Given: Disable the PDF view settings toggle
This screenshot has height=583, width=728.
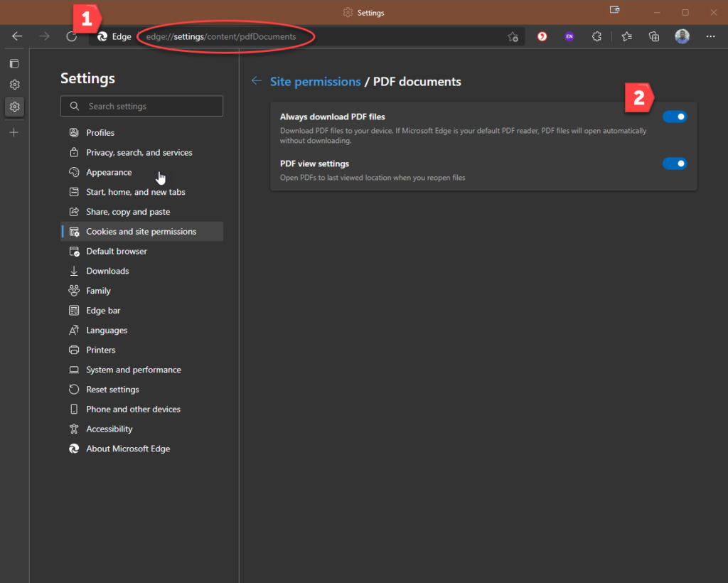Looking at the screenshot, I should tap(674, 164).
